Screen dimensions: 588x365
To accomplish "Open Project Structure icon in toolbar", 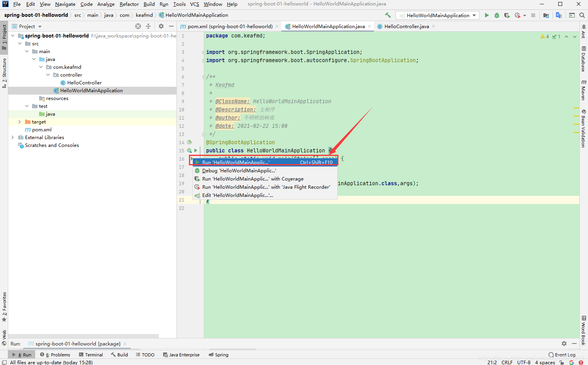I will pos(546,15).
